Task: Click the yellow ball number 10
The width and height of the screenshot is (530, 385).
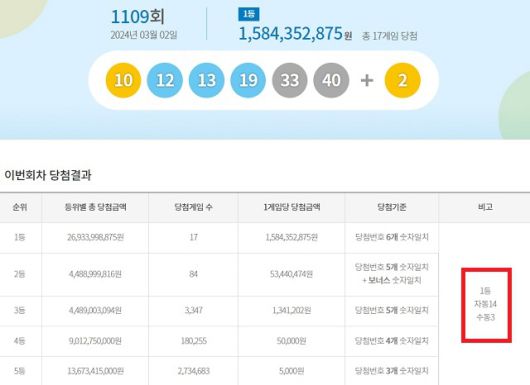Action: coord(123,80)
